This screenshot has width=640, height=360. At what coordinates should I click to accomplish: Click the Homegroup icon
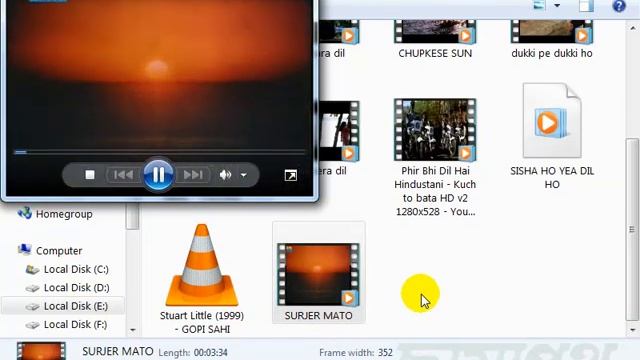(24, 213)
